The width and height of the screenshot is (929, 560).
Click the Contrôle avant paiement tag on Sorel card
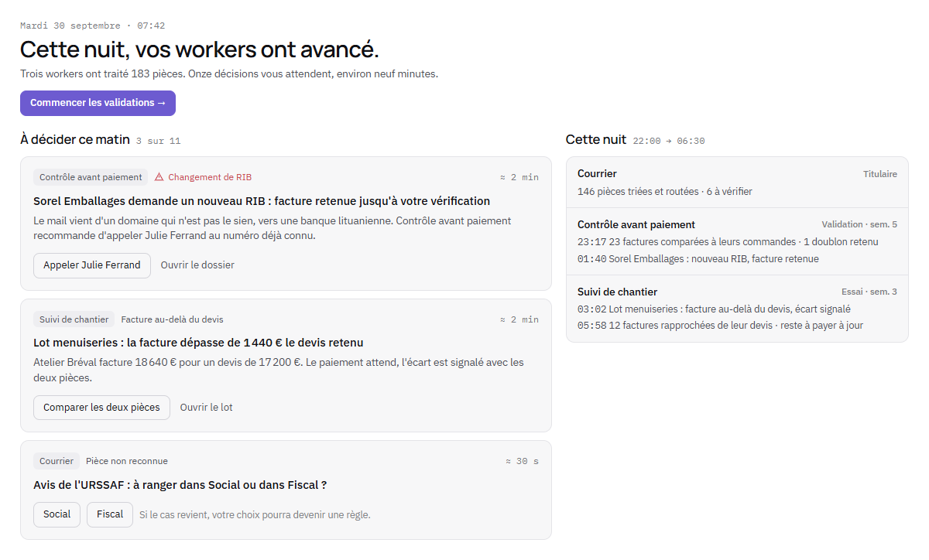(x=91, y=177)
